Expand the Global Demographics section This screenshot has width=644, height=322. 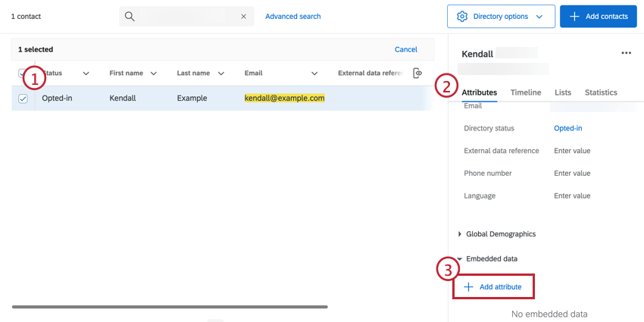(460, 234)
